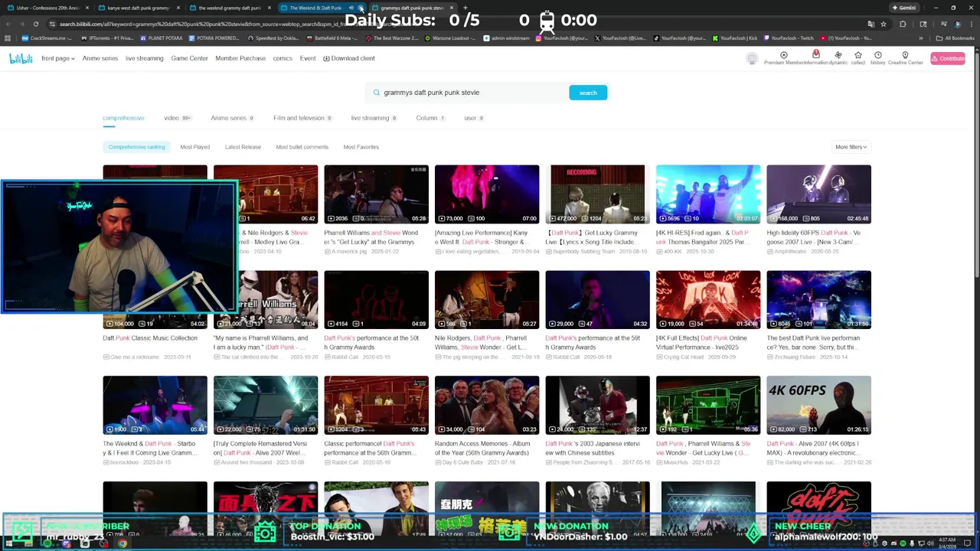Switch to kanye west daft punk grammy tab
This screenshot has height=551, width=980.
click(138, 8)
